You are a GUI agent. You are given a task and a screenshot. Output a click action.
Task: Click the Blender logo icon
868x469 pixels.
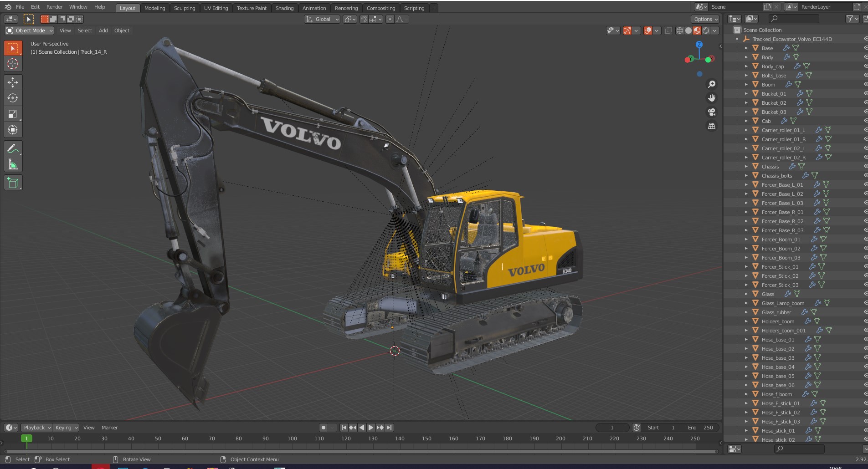(x=8, y=7)
